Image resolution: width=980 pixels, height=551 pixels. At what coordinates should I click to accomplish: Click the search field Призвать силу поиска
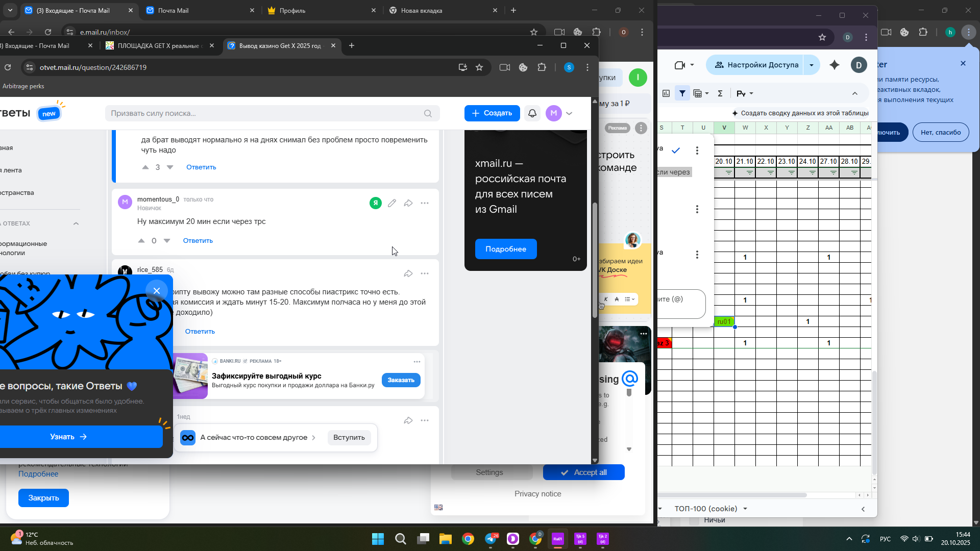(x=265, y=113)
